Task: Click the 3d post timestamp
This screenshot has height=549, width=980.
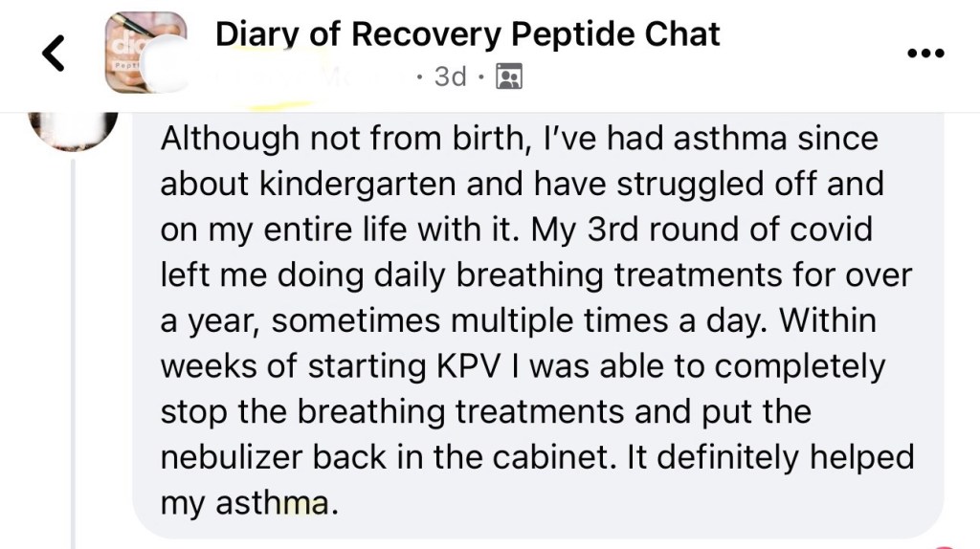Action: [450, 77]
